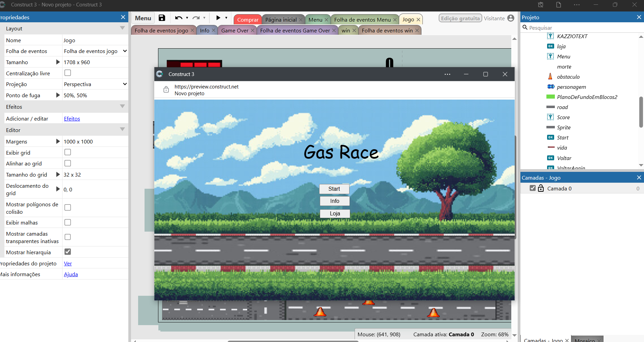
Task: Switch to the Game Over tab
Action: 235,30
